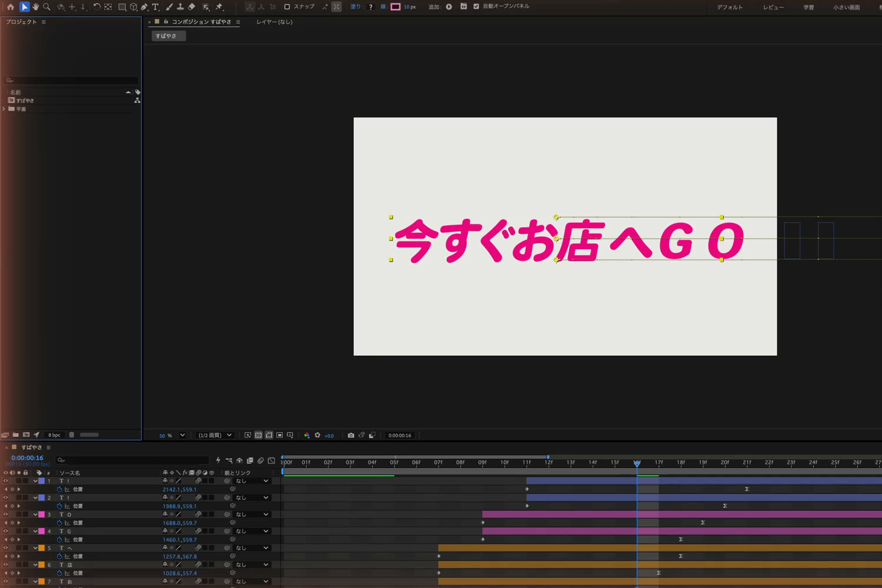Switch to the 学習 workspace
The height and width of the screenshot is (588, 882).
click(x=808, y=7)
